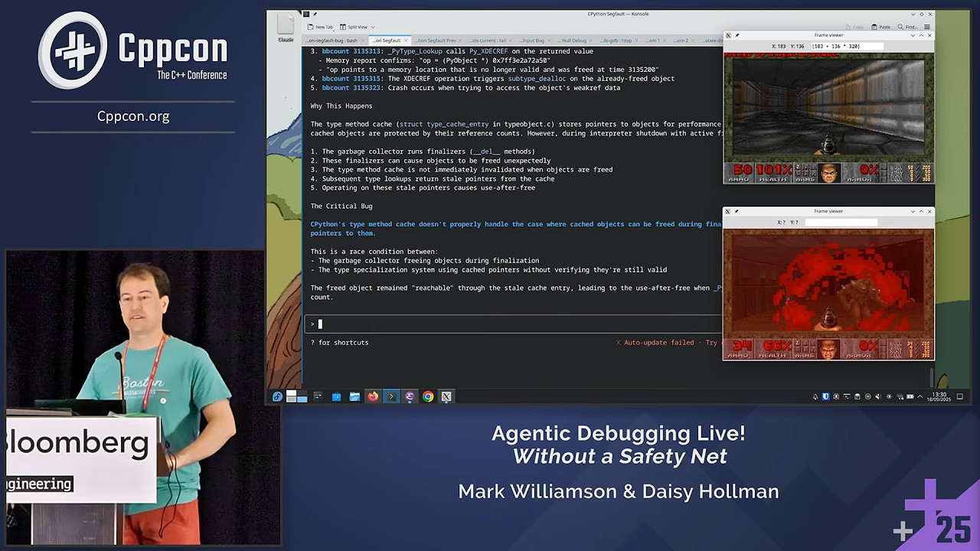980x551 pixels.
Task: Click '? for shortcuts' hint text
Action: coord(339,343)
